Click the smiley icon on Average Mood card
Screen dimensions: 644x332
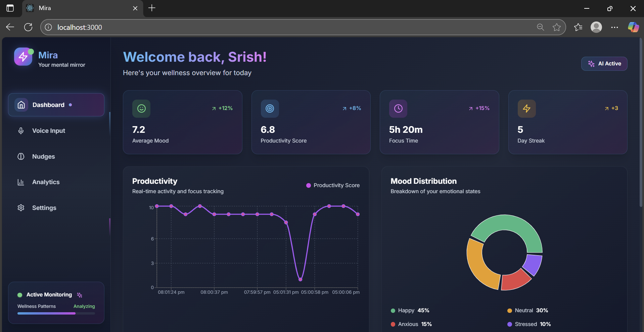(x=141, y=108)
